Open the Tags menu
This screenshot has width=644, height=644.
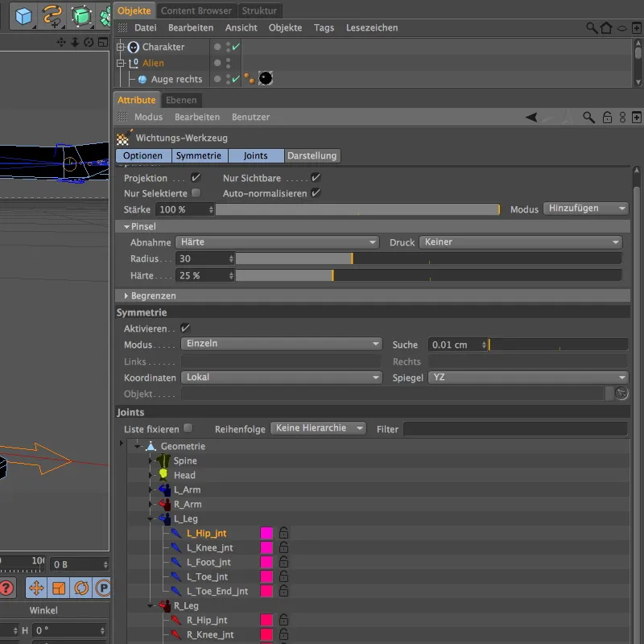pyautogui.click(x=324, y=27)
